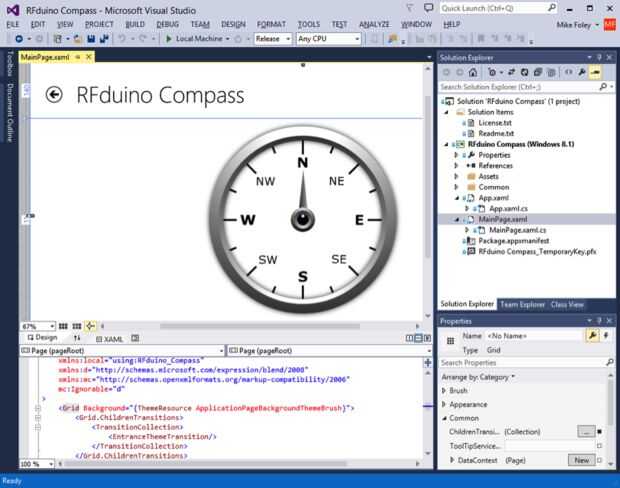Open the Release configuration dropdown
The height and width of the screenshot is (488, 620).
[x=273, y=39]
